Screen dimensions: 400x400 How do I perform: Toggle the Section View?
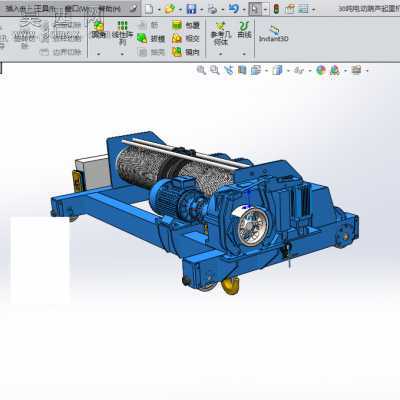click(242, 70)
